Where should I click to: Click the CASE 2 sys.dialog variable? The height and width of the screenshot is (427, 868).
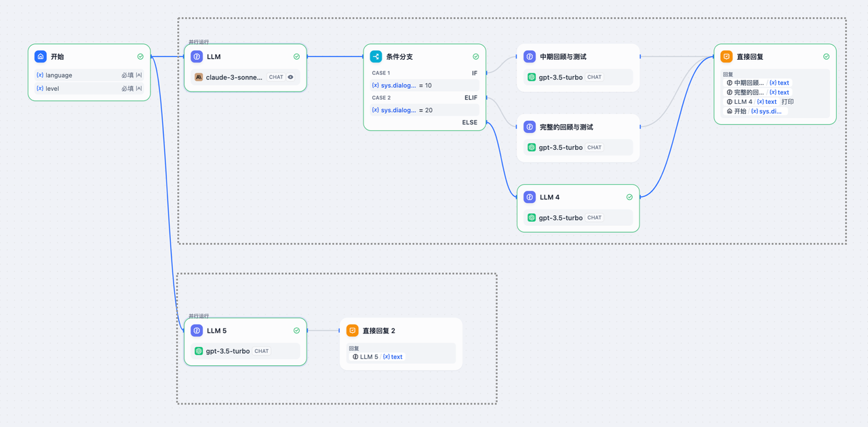(x=395, y=110)
